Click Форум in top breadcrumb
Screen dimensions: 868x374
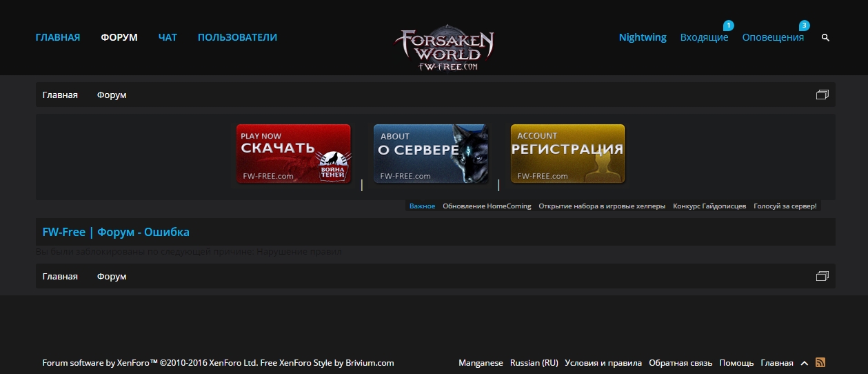(x=112, y=95)
